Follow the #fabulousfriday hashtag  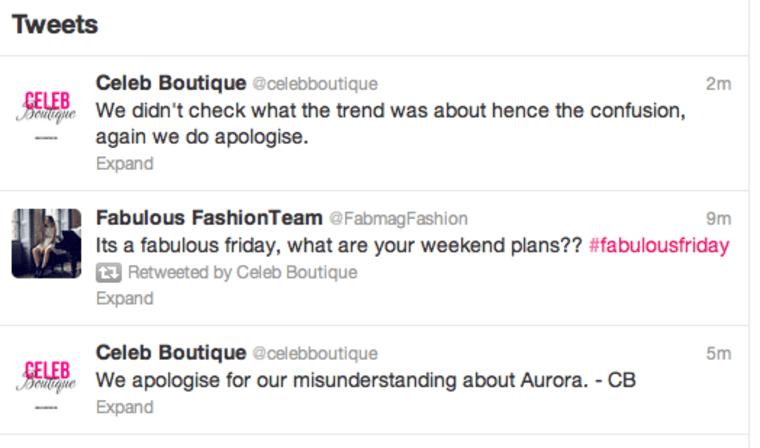659,245
